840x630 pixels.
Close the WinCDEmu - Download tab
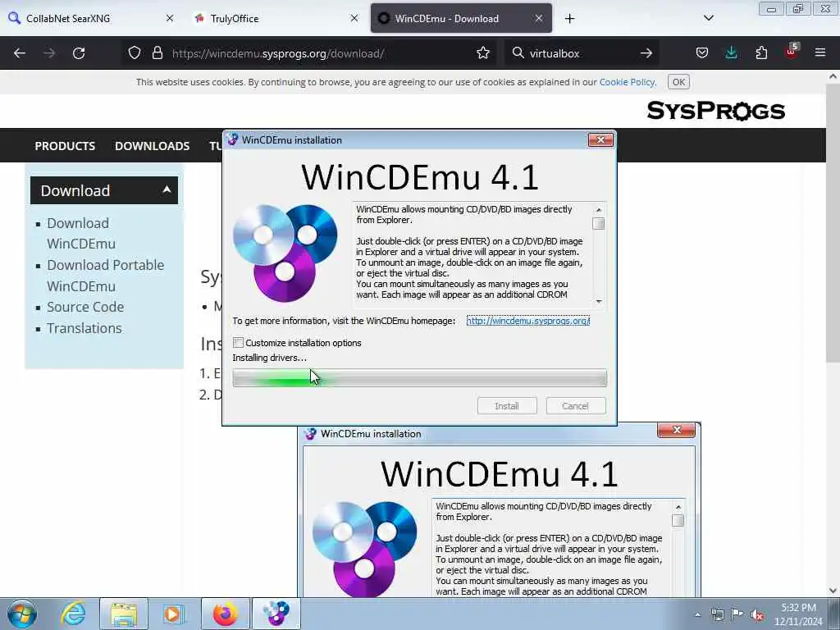538,18
